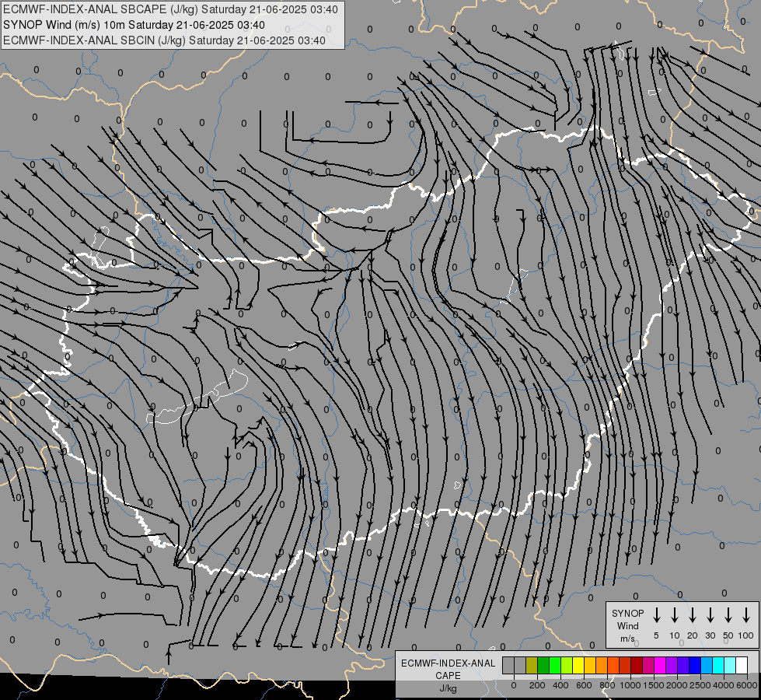Click the m/s unit in wind legend
The image size is (761, 700).
click(627, 639)
